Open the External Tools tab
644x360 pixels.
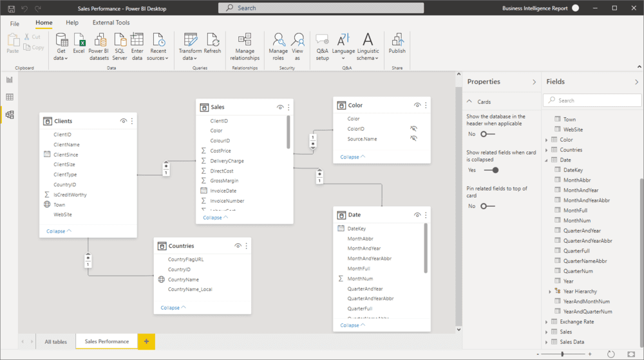click(x=111, y=23)
